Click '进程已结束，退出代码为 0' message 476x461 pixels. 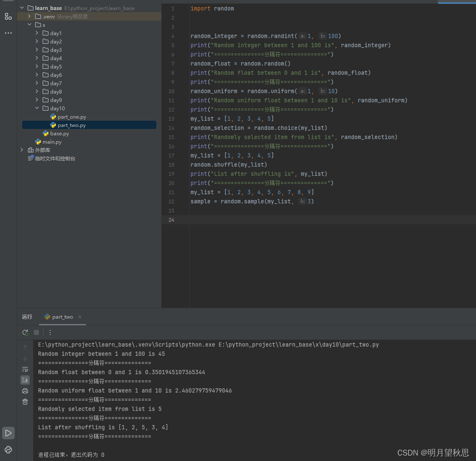click(71, 455)
